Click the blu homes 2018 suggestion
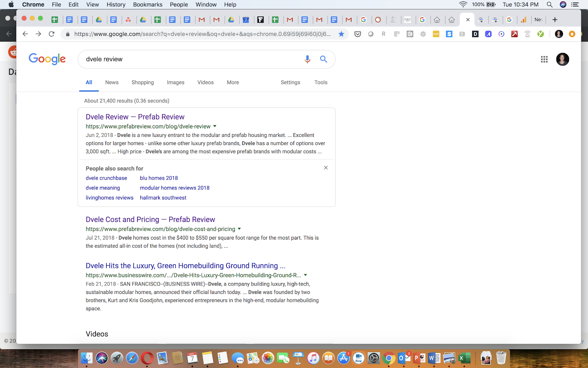This screenshot has width=588, height=368. tap(159, 178)
